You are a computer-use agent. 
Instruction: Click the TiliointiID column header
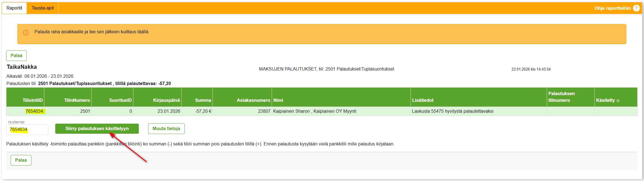pyautogui.click(x=33, y=100)
